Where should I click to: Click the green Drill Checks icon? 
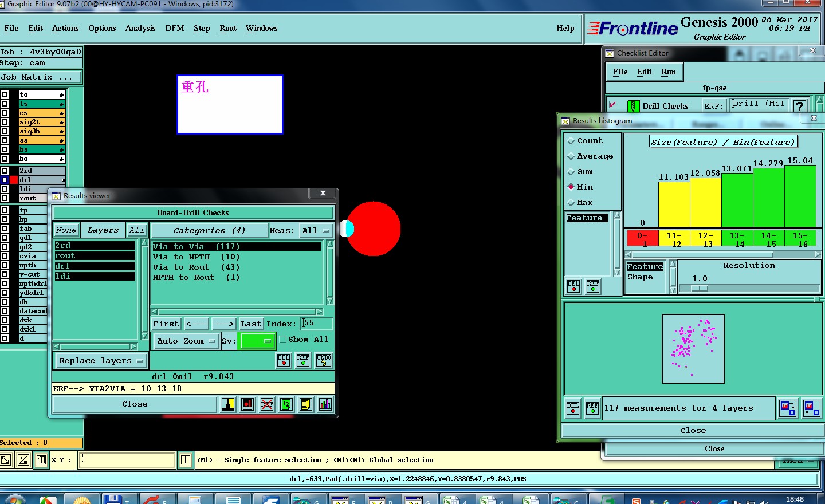[633, 106]
